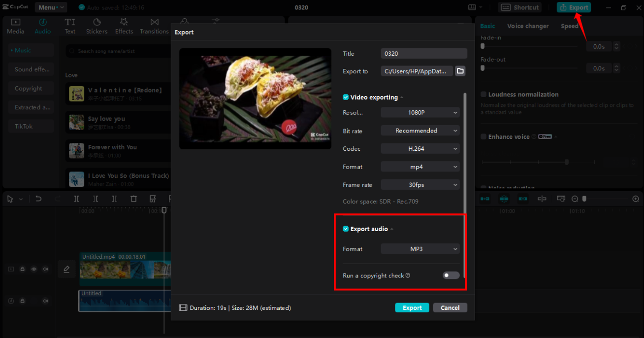This screenshot has width=644, height=338.
Task: Open the Menu dropdown in title bar
Action: pyautogui.click(x=51, y=7)
